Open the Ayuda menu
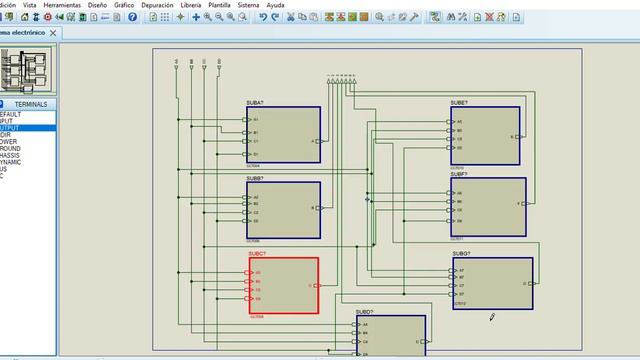This screenshot has width=640, height=360. [x=275, y=5]
